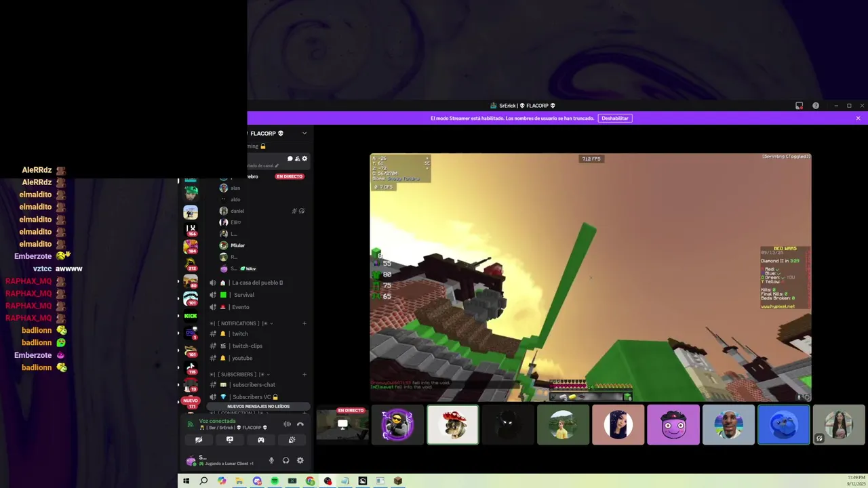Add channel to SUBSCRIBERS category plus
The height and width of the screenshot is (488, 868).
coord(304,374)
